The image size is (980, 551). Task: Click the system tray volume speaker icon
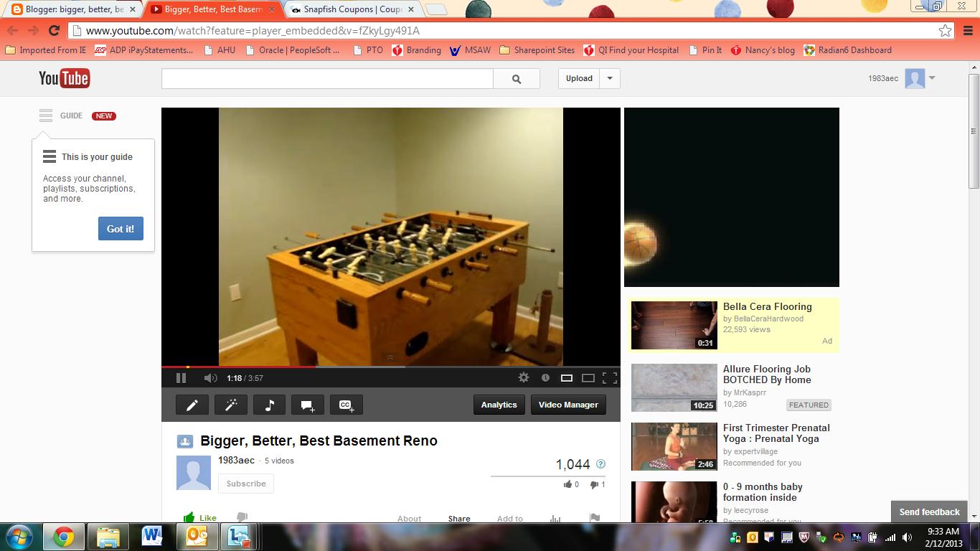(906, 537)
